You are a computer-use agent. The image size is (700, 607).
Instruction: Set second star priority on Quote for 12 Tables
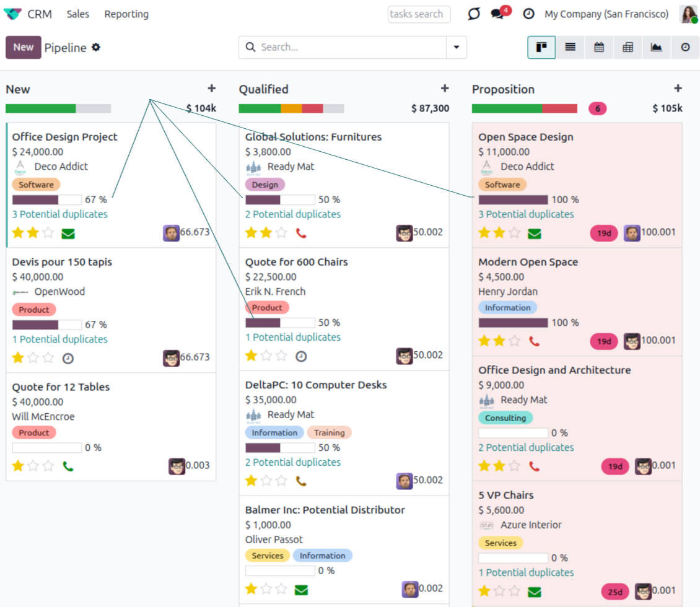(33, 466)
